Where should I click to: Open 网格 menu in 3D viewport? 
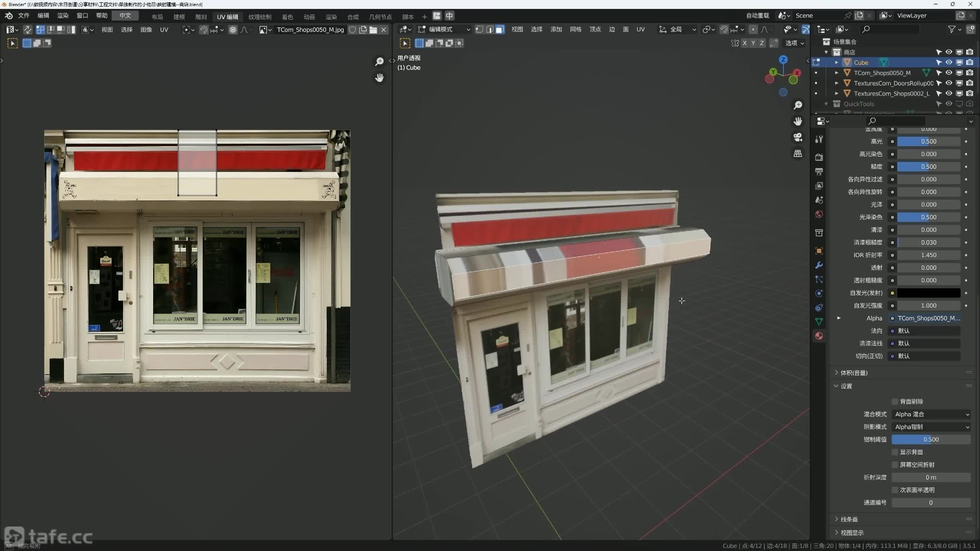click(576, 29)
